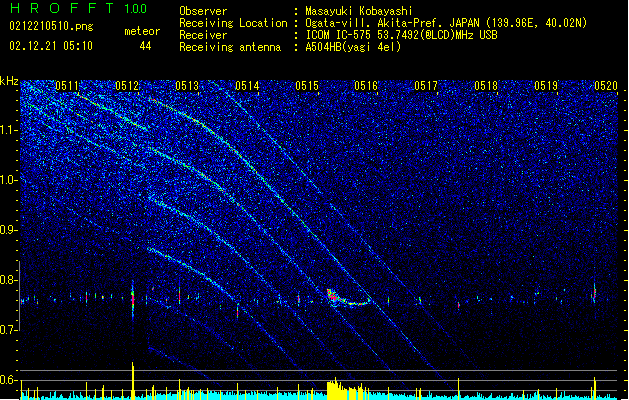
Task: Click the 0514 time axis marker
Action: [x=247, y=86]
